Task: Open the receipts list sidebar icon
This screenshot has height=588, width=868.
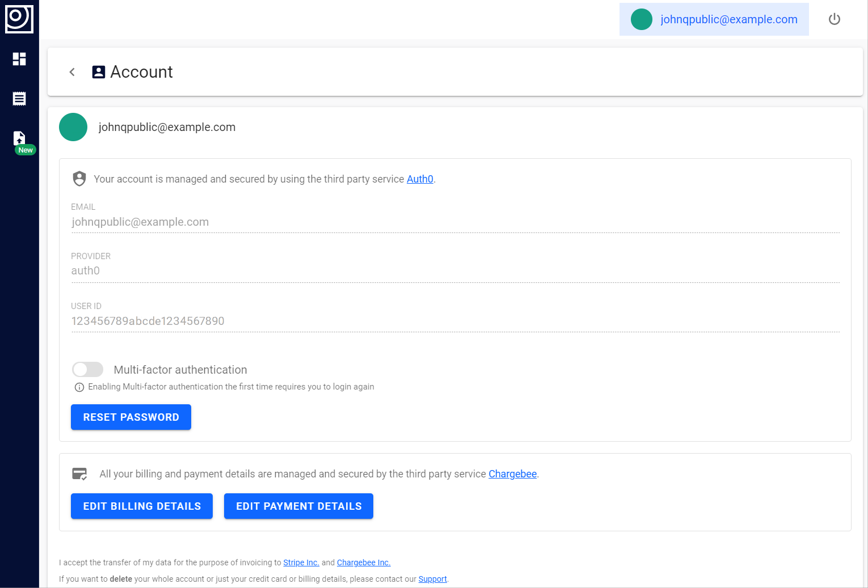Action: point(19,99)
